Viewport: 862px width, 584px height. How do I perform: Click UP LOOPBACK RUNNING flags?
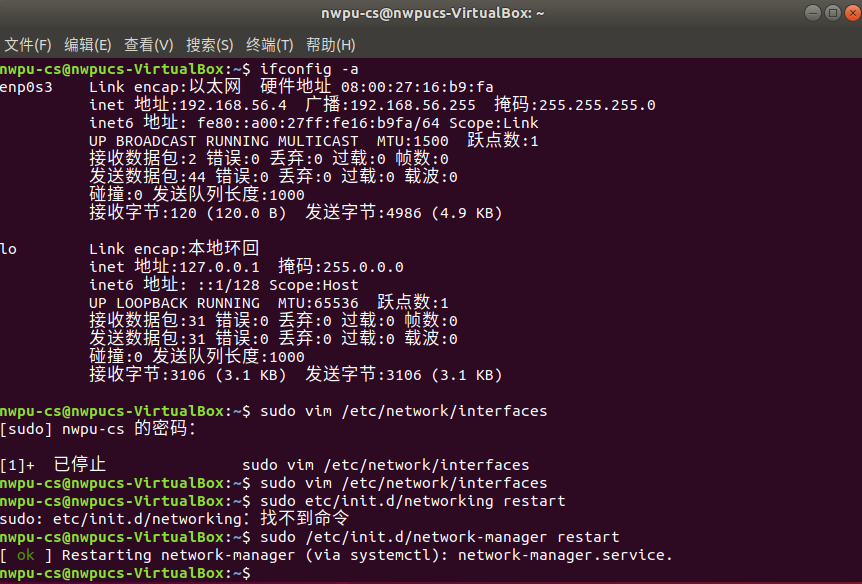pos(174,303)
